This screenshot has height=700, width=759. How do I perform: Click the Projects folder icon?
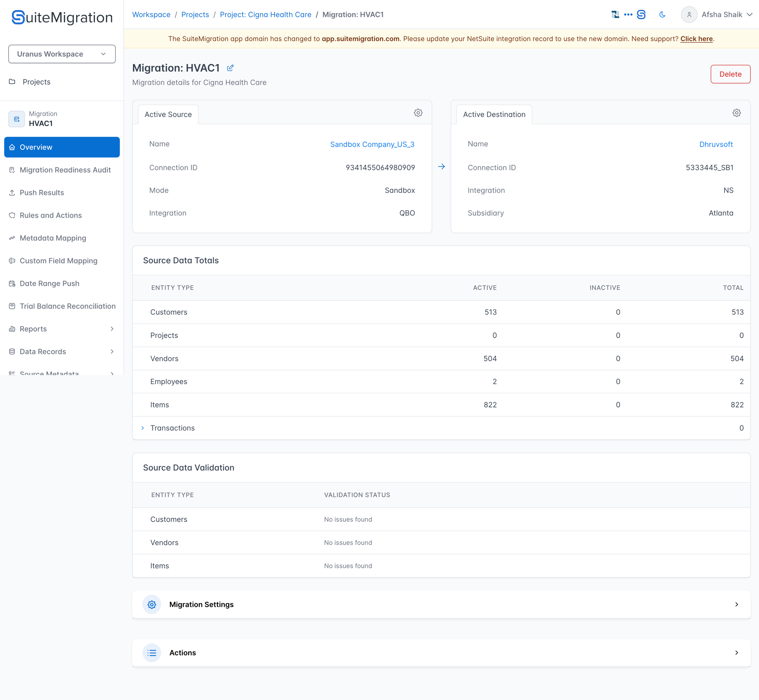click(12, 82)
